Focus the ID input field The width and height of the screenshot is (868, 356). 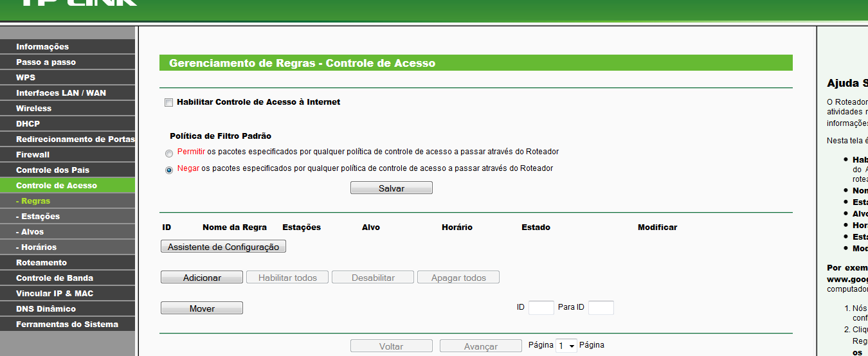(x=541, y=308)
